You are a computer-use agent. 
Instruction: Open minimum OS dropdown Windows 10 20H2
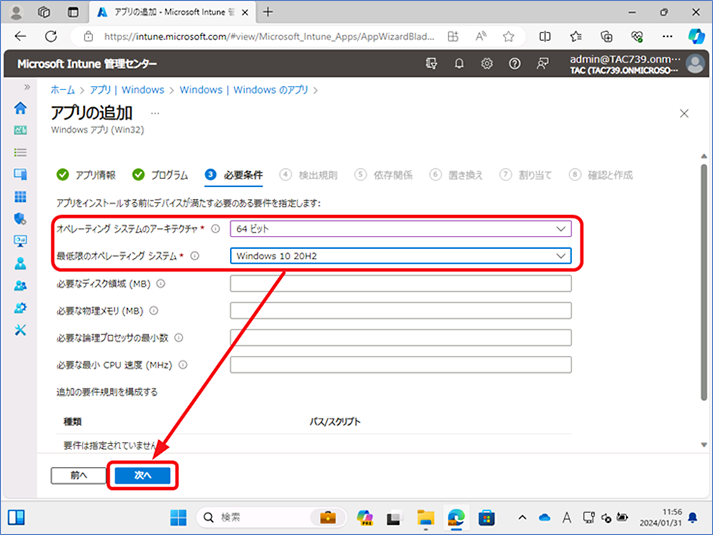tap(401, 256)
